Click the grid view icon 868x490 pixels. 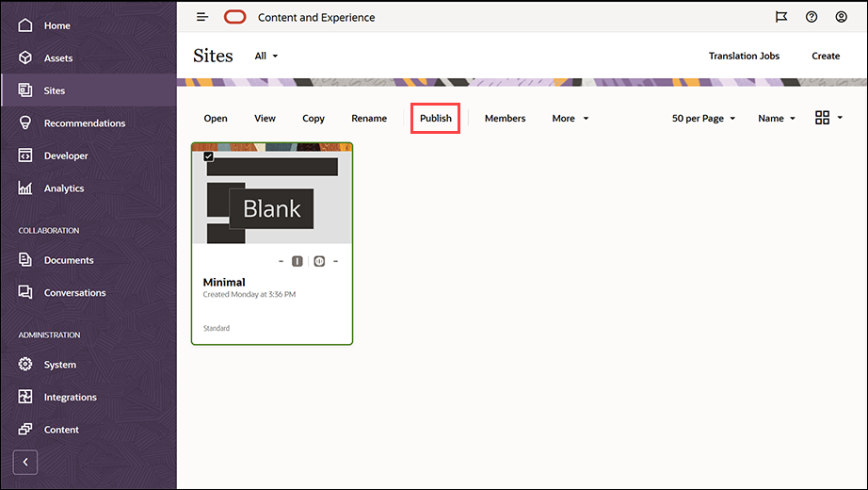[x=822, y=118]
